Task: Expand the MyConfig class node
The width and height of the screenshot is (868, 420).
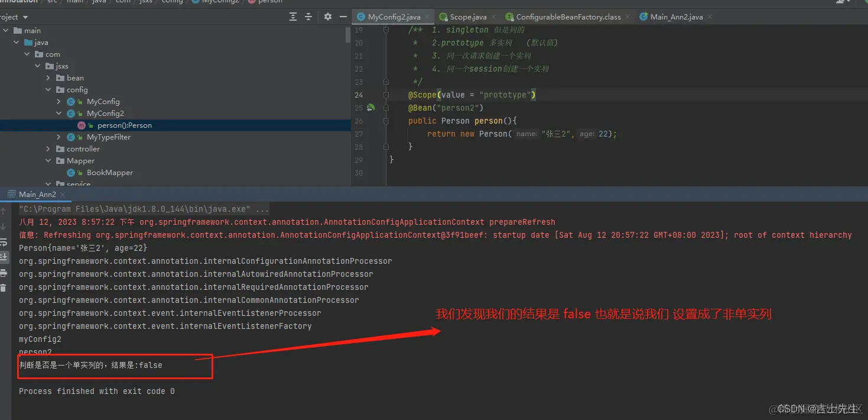Action: pos(59,102)
